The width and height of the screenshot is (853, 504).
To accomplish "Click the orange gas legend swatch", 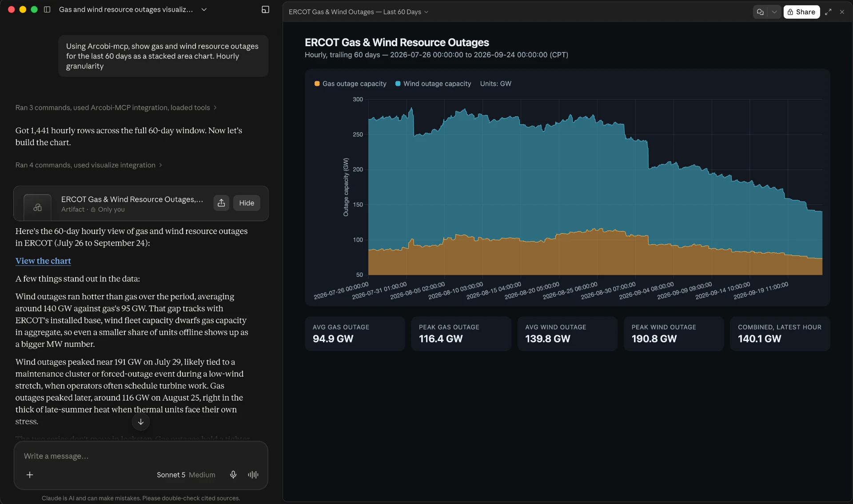I will tap(317, 83).
